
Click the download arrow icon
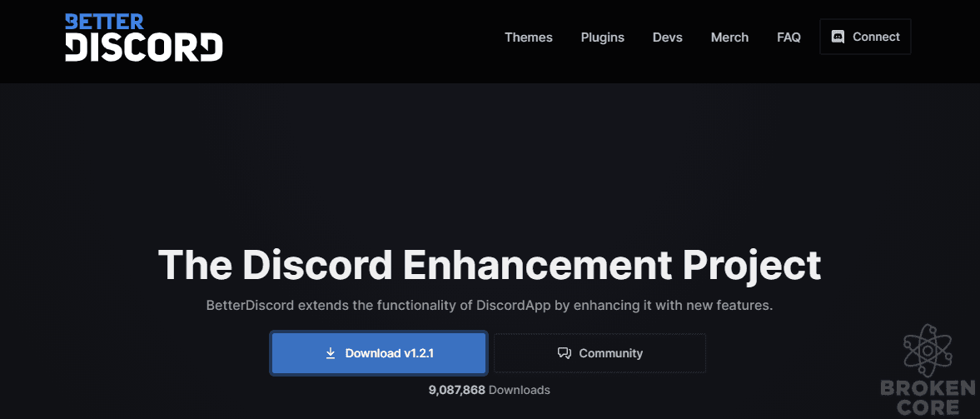point(331,353)
